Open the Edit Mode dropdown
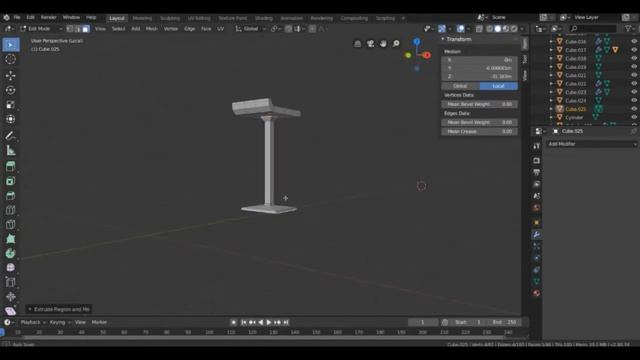640x360 pixels. tap(41, 29)
